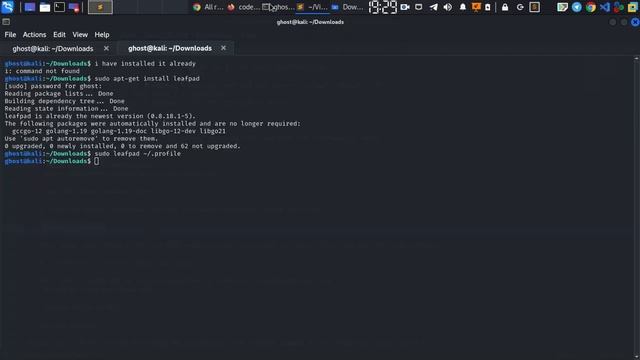
Task: Open the green notes launcher icon
Action: [562, 7]
